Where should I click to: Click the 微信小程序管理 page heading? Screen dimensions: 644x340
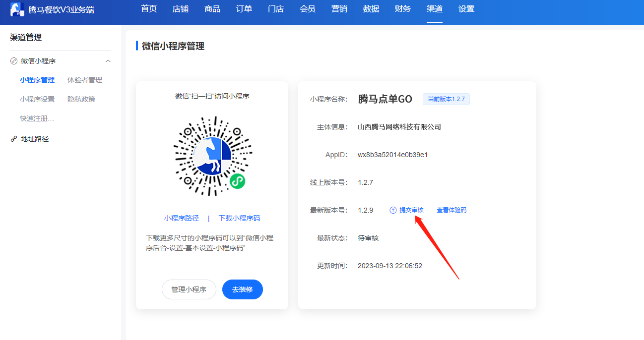pos(173,46)
